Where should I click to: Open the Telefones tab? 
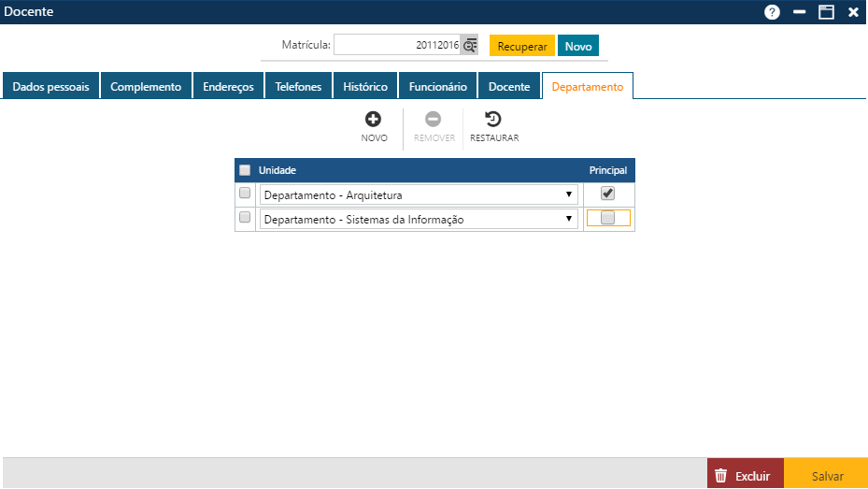[298, 86]
